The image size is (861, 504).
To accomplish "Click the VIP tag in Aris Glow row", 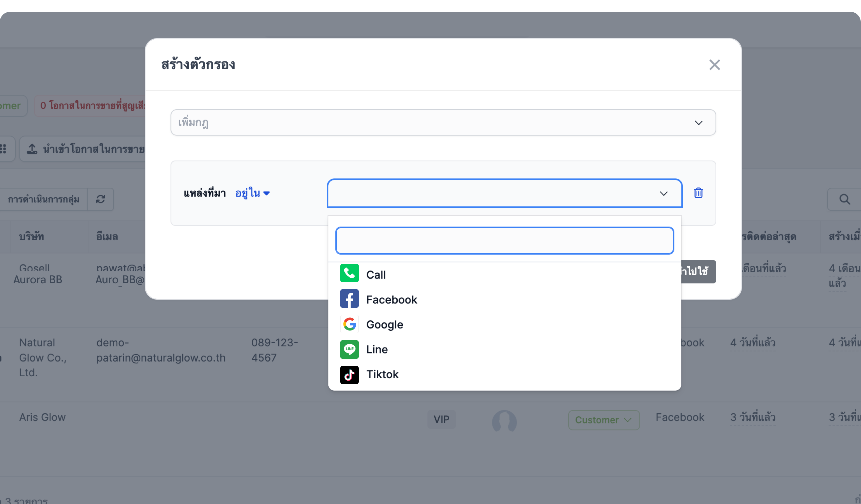I will point(441,419).
